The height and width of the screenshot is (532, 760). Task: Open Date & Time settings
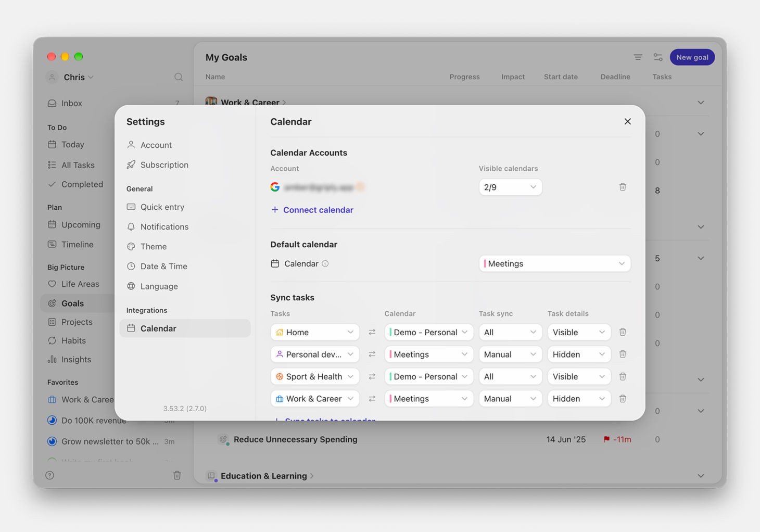tap(185, 267)
